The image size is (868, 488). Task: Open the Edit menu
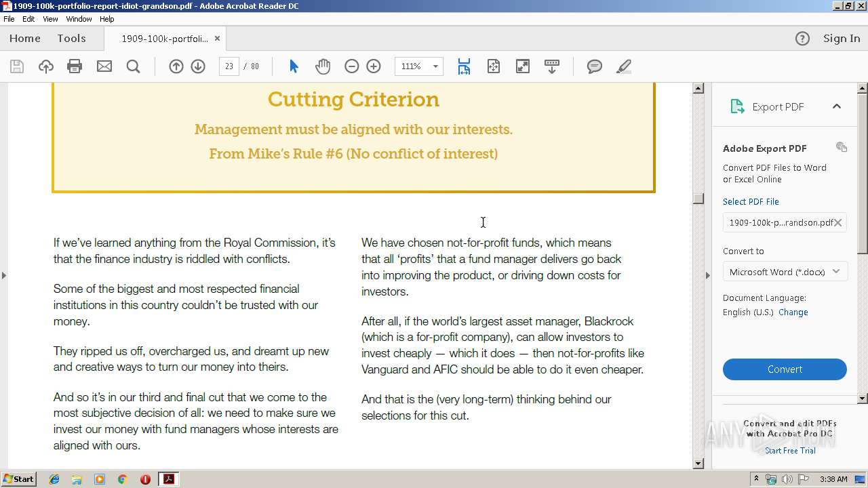pos(28,19)
